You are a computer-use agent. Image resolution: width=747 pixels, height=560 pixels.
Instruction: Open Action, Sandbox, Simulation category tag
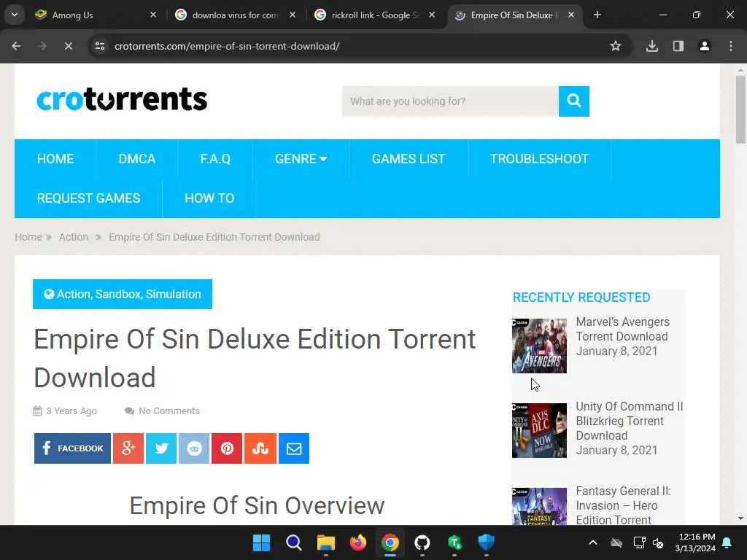point(123,295)
